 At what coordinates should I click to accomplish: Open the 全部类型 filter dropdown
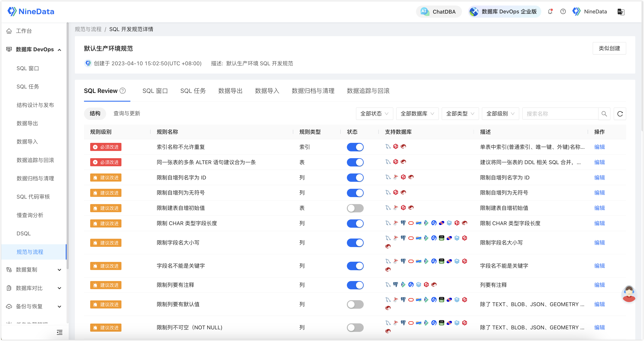pyautogui.click(x=460, y=114)
